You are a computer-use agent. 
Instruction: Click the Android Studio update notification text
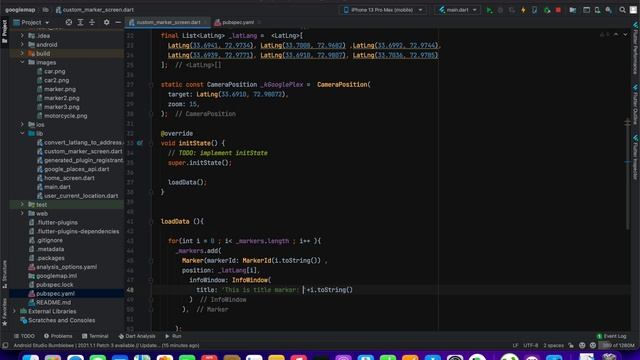tap(106, 346)
